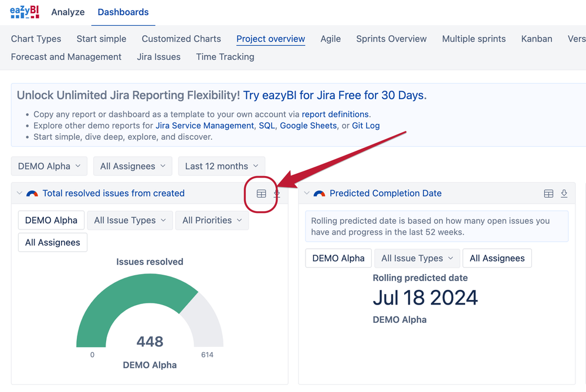This screenshot has width=586, height=392.
Task: Click DEMO Alpha button in Predicted Completion report
Action: pos(338,258)
